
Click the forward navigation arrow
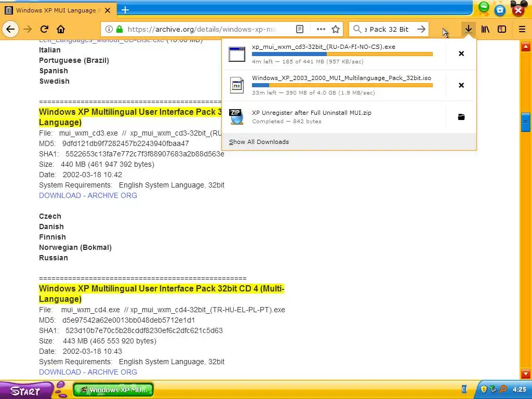28,29
